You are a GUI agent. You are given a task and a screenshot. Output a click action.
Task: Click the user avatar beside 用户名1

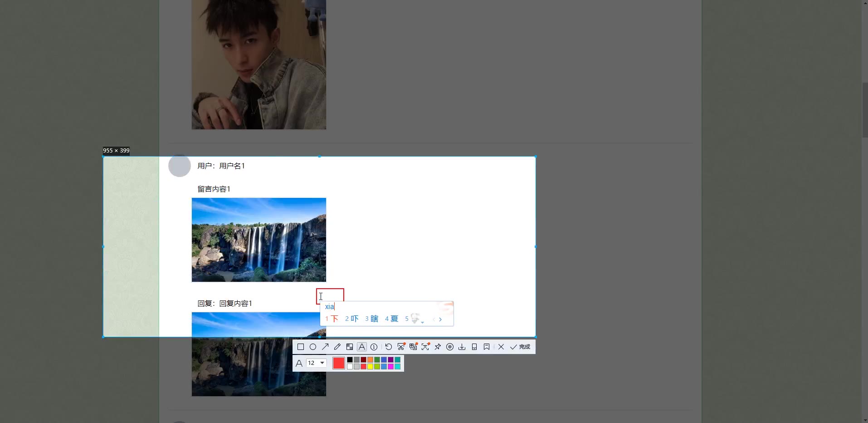point(180,166)
